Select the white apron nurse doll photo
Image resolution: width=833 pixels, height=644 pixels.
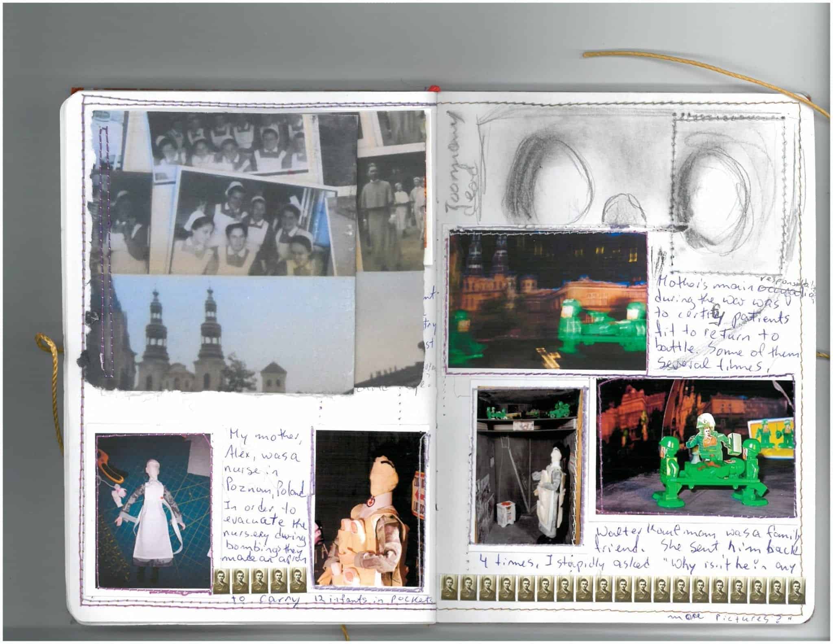pos(153,511)
